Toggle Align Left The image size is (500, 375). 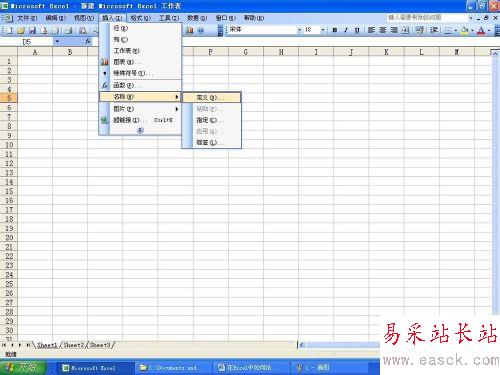[x=371, y=30]
